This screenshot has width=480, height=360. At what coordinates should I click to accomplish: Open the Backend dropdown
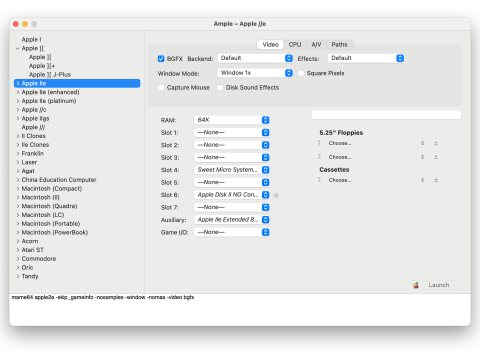coord(255,58)
